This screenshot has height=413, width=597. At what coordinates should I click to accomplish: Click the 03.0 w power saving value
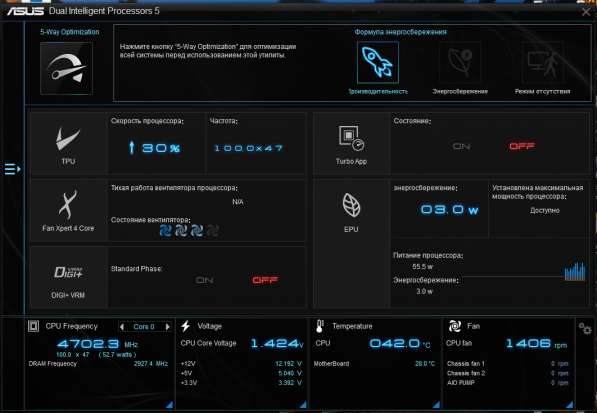(449, 210)
